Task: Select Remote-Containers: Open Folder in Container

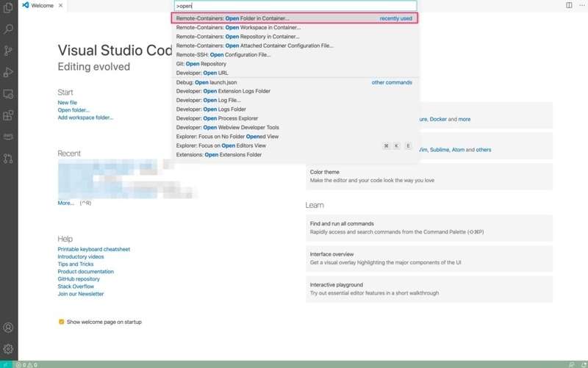Action: pos(295,18)
